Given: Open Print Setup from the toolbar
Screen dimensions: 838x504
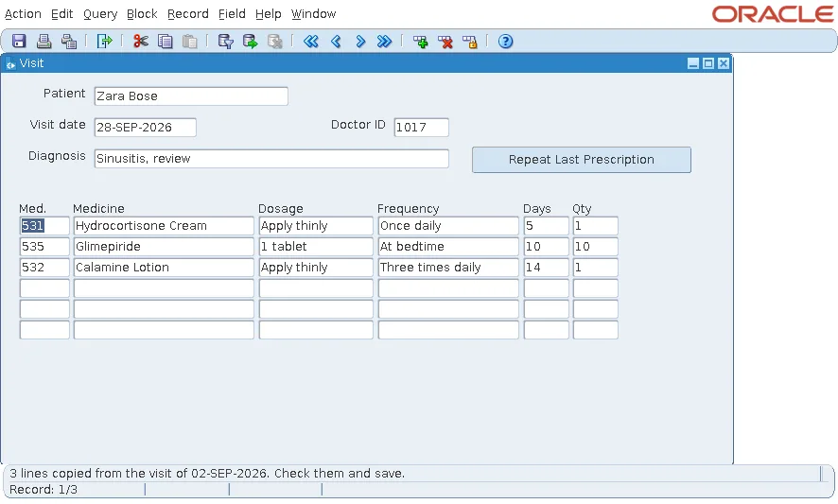Looking at the screenshot, I should (x=69, y=42).
